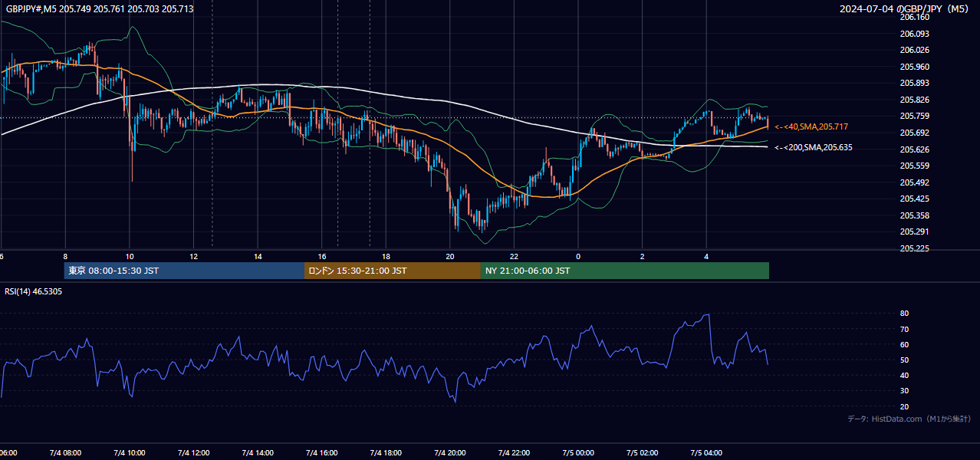Click the 7/4 12:00 time axis label

click(x=193, y=453)
